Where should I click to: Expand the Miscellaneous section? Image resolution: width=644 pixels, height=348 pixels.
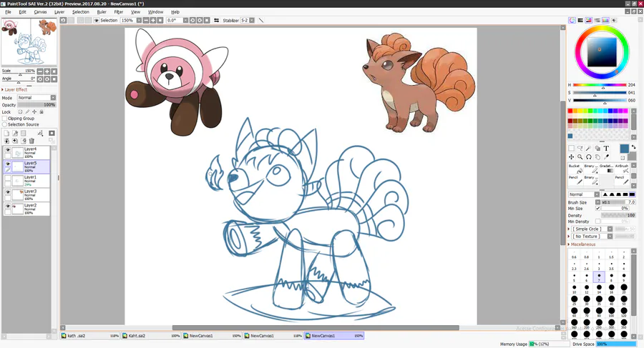click(582, 244)
